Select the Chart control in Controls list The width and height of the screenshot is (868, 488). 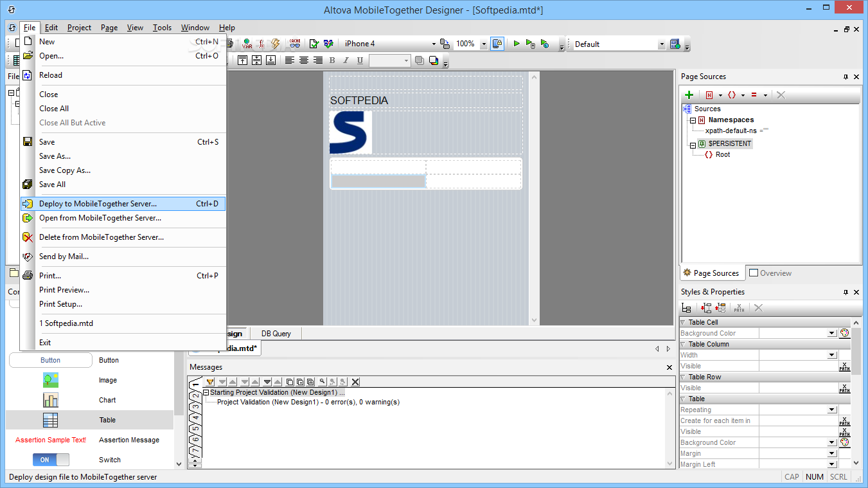click(x=89, y=400)
